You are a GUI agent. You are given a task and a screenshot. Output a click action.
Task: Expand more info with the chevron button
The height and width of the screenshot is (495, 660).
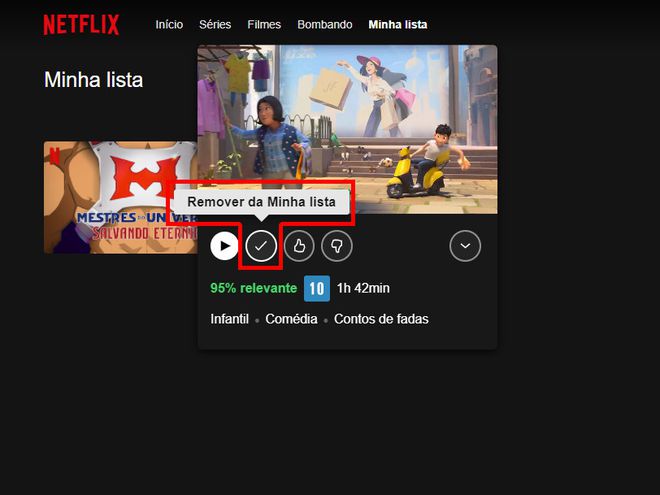[465, 246]
